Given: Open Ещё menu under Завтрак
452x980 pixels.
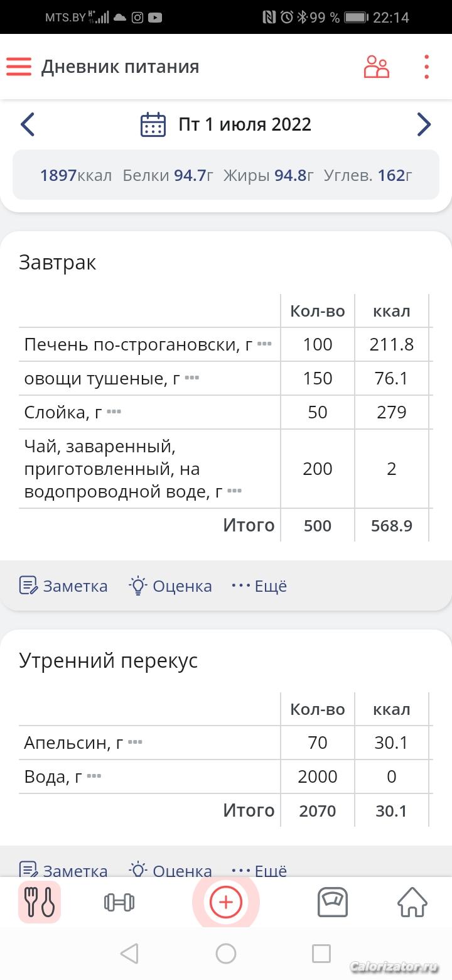Looking at the screenshot, I should coord(259,586).
